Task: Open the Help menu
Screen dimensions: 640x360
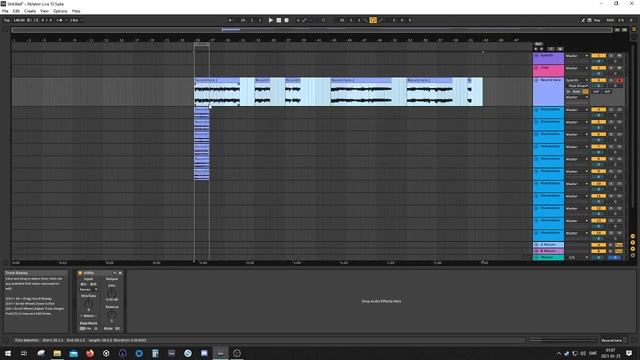Action: pyautogui.click(x=76, y=11)
